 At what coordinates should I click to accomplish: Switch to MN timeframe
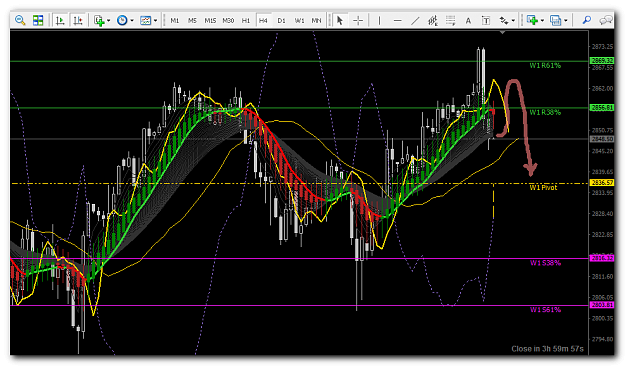[316, 20]
